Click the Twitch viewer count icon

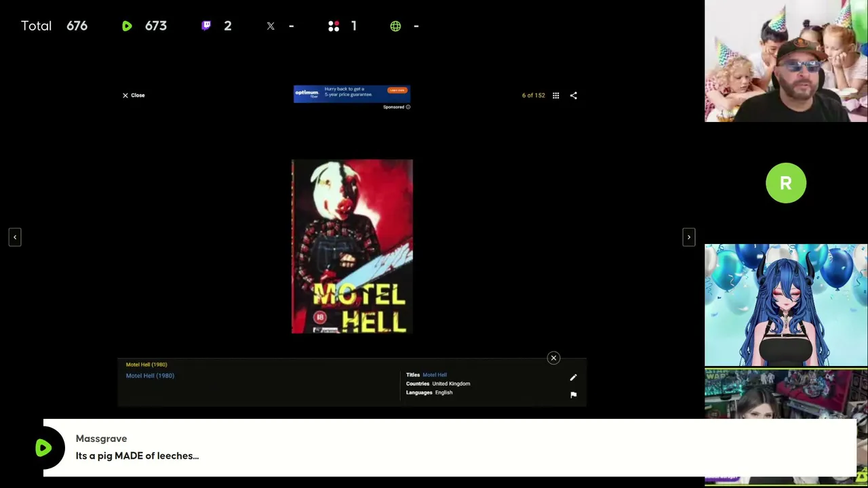206,26
